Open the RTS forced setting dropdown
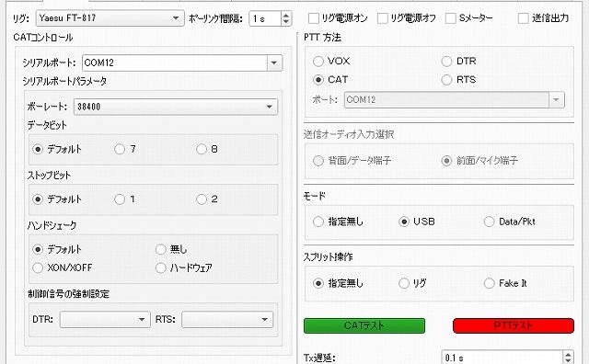Image resolution: width=589 pixels, height=364 pixels. pos(227,319)
